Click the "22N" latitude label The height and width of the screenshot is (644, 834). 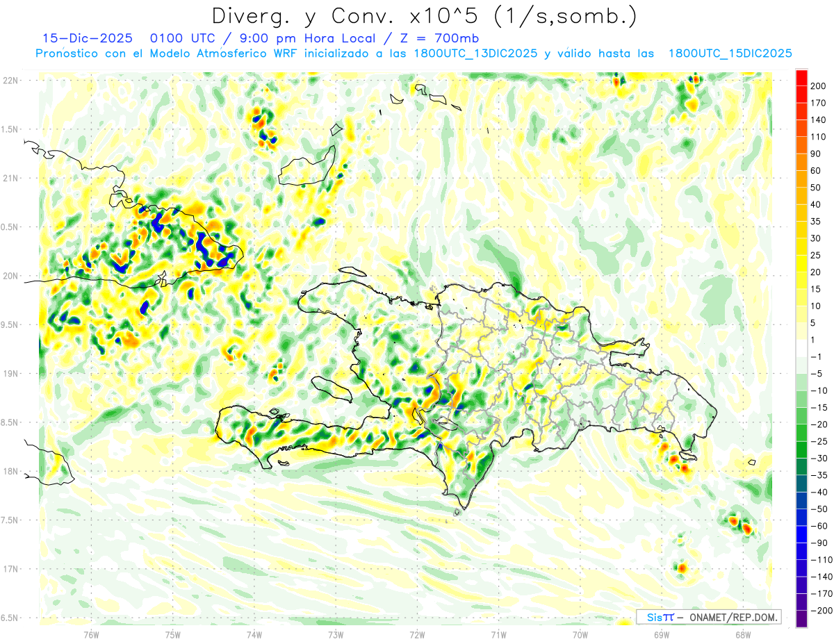click(10, 81)
